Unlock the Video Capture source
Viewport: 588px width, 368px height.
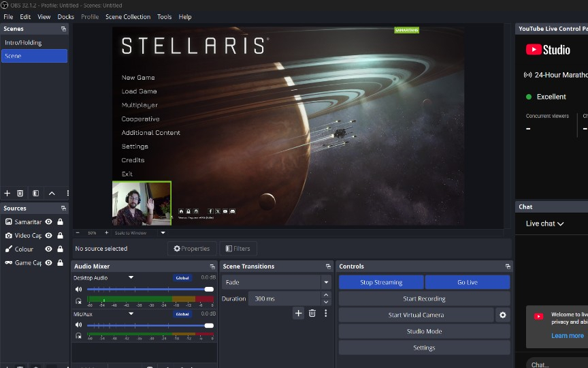[60, 235]
